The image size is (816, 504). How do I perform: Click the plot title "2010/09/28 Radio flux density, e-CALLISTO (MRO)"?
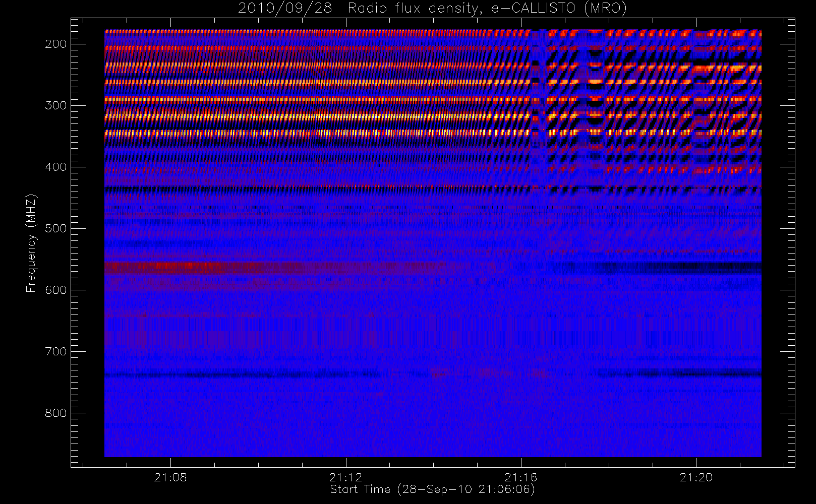(432, 8)
